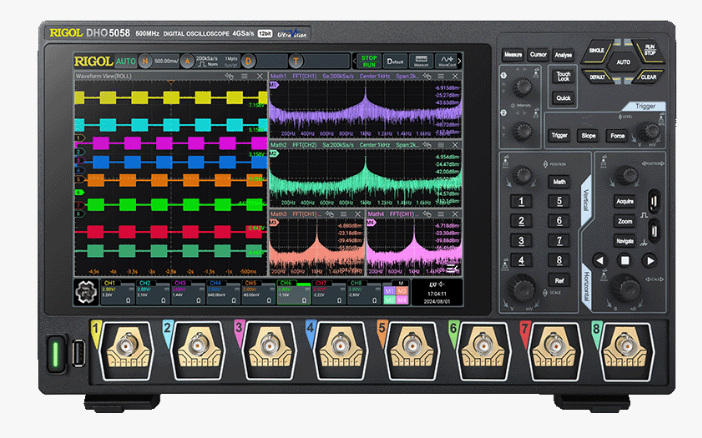
Task: Open the Math2 window menu icon
Action: point(441,145)
